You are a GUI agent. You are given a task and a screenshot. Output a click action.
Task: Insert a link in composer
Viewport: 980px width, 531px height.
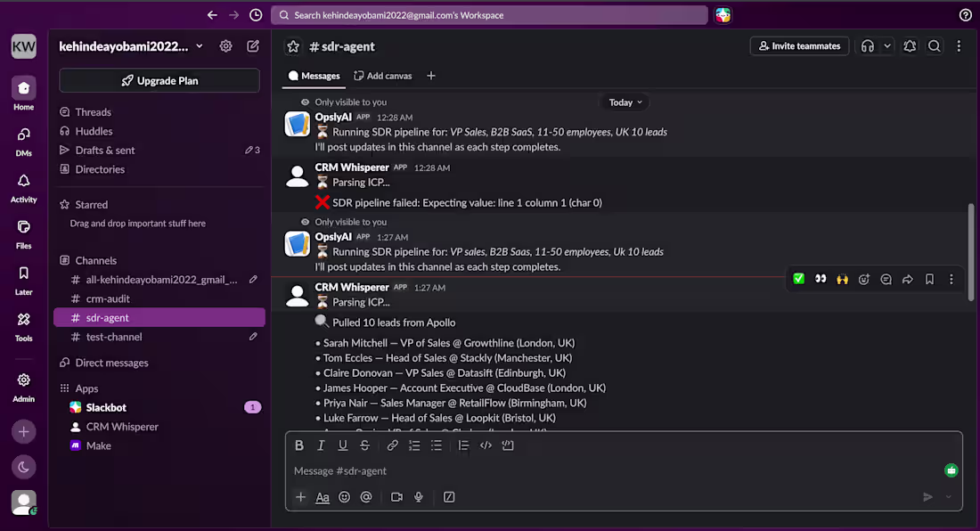click(392, 445)
